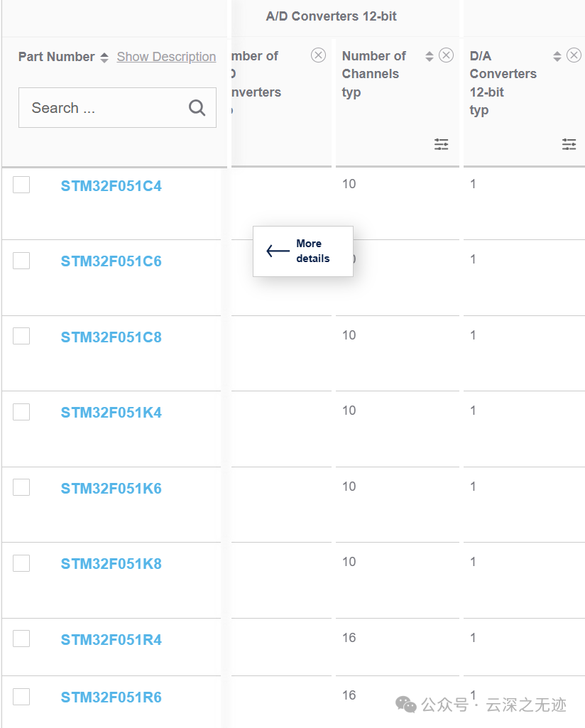Viewport: 585px width, 728px height.
Task: Remove the D/A Converters 12-bit column
Action: tap(574, 56)
